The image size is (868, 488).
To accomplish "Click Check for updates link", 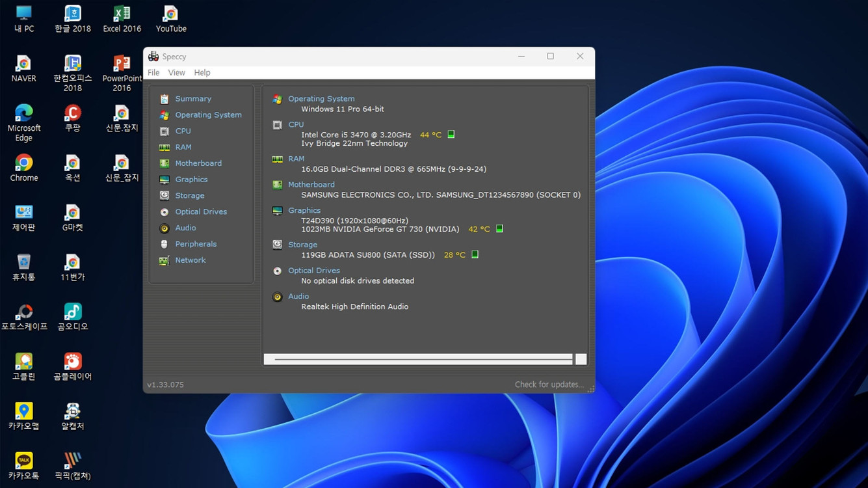I will pos(549,385).
